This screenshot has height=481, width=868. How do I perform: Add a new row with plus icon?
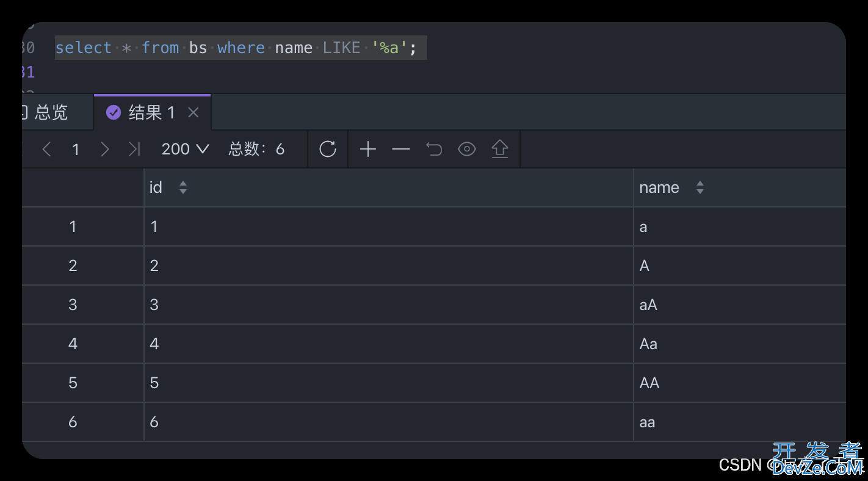368,149
